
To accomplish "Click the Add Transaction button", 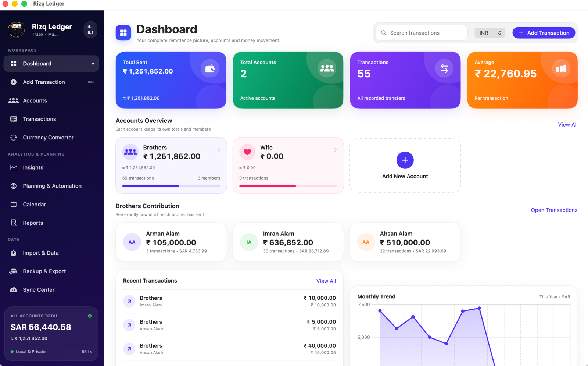I will pos(544,33).
